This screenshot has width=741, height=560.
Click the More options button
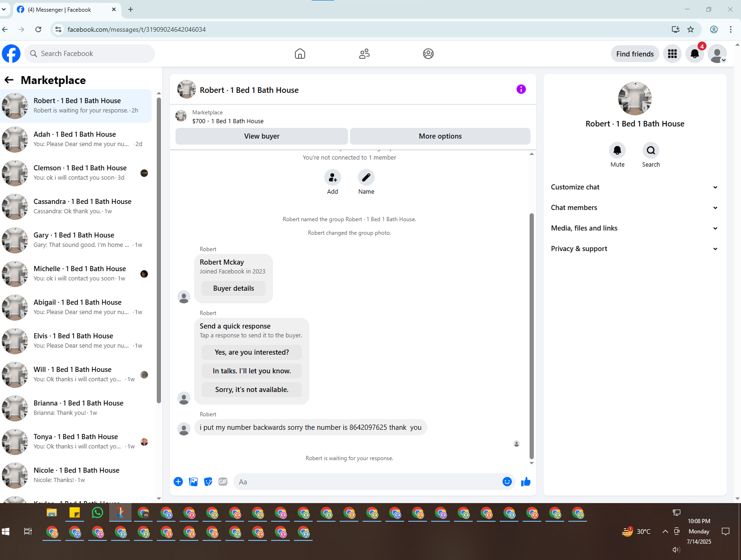(x=440, y=136)
